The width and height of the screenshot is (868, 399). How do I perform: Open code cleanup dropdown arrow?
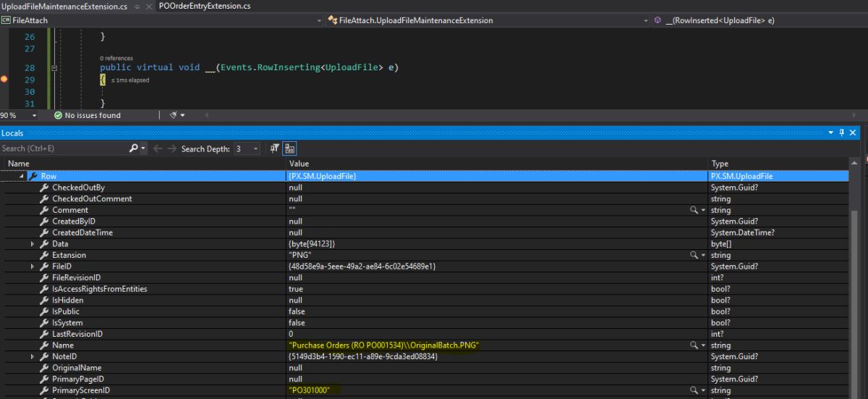[182, 115]
